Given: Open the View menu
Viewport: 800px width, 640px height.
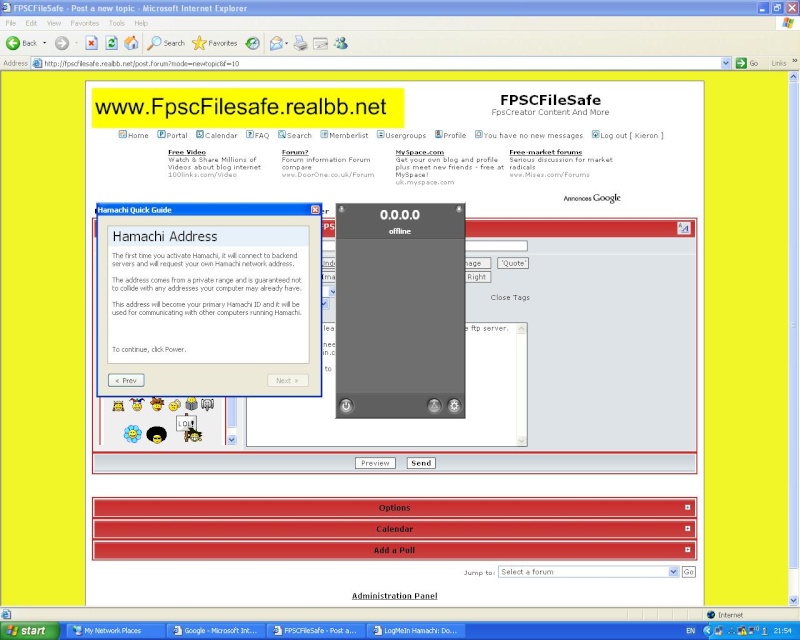Looking at the screenshot, I should [x=54, y=23].
